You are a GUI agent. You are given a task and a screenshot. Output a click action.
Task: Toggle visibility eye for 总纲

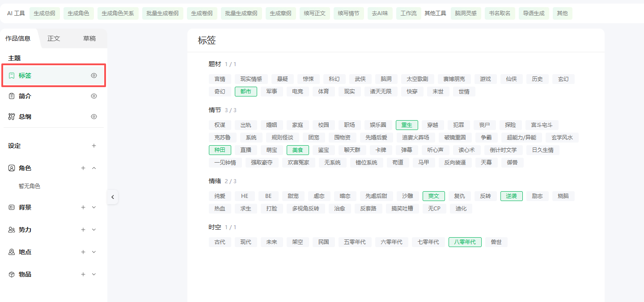click(94, 117)
